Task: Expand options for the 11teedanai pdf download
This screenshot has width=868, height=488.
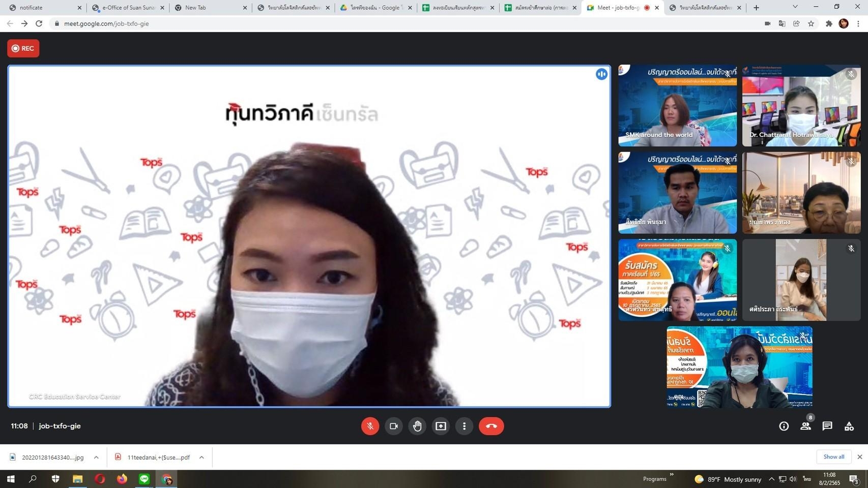Action: tap(201, 457)
